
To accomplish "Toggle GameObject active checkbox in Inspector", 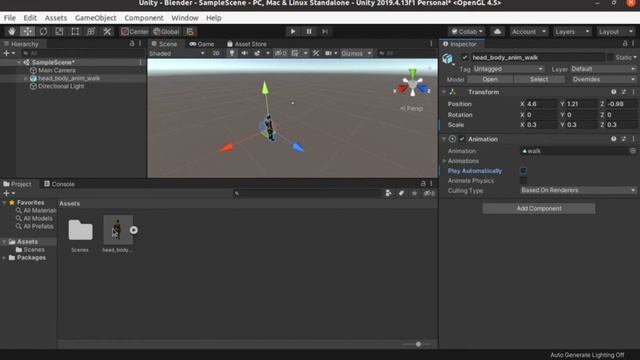I will click(464, 58).
